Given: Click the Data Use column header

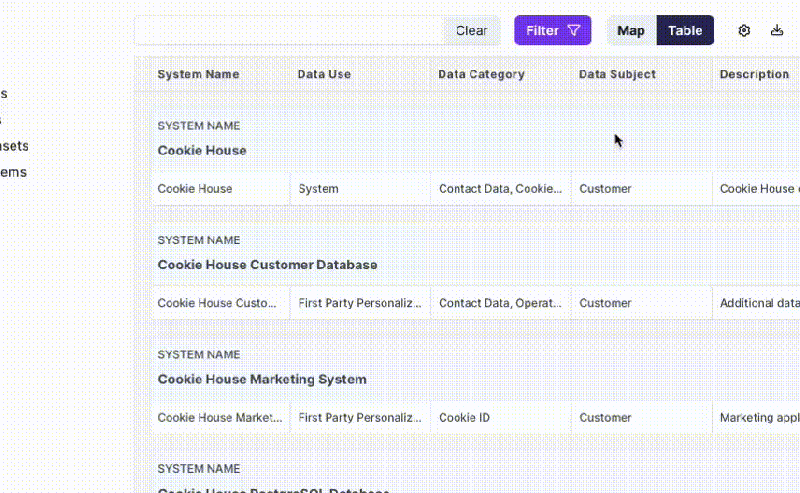Looking at the screenshot, I should (x=324, y=74).
